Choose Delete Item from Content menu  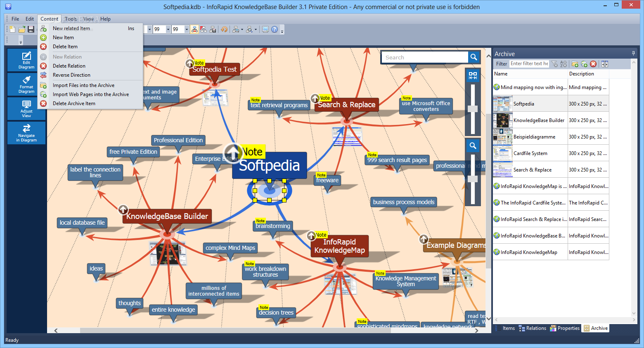pos(90,47)
